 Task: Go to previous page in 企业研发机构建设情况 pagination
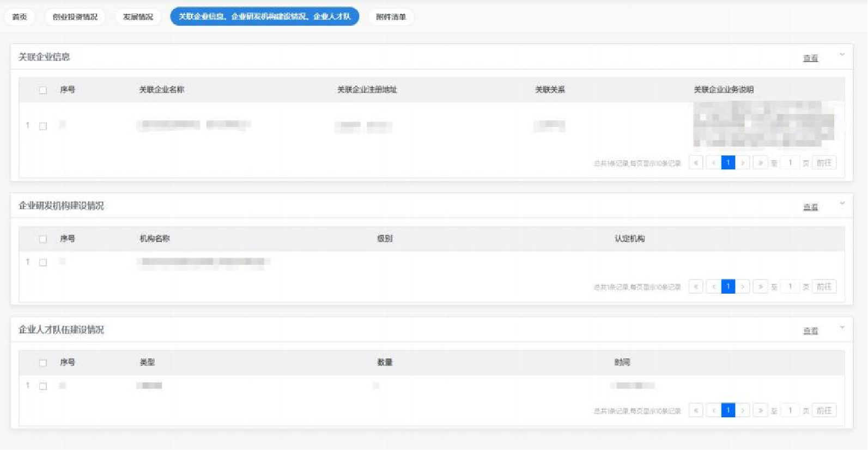point(713,287)
